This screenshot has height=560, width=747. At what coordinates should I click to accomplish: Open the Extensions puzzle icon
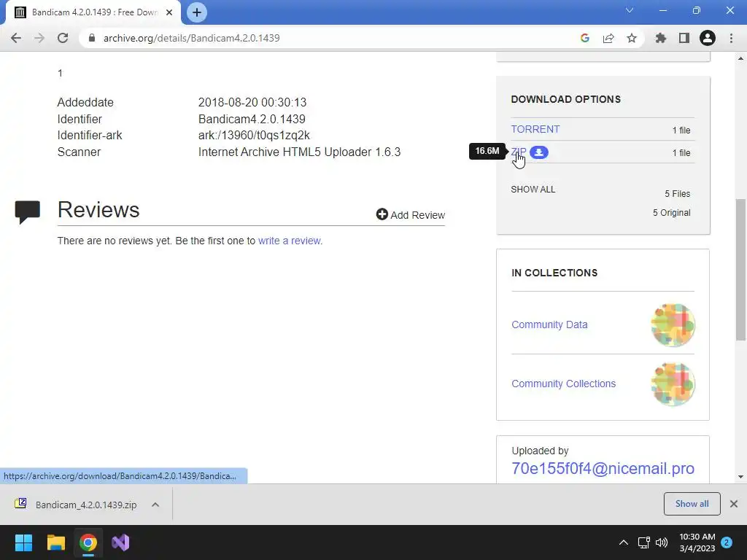(661, 38)
